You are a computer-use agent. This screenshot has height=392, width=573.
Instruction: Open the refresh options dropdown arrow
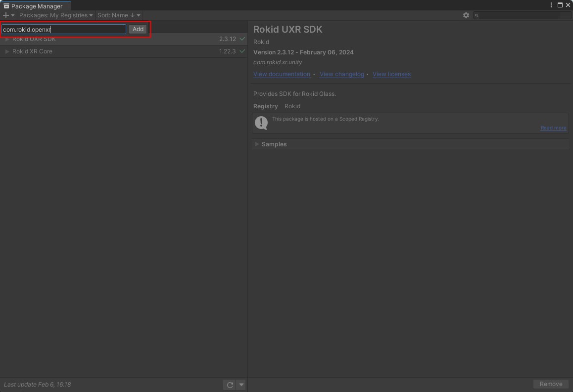coord(241,385)
